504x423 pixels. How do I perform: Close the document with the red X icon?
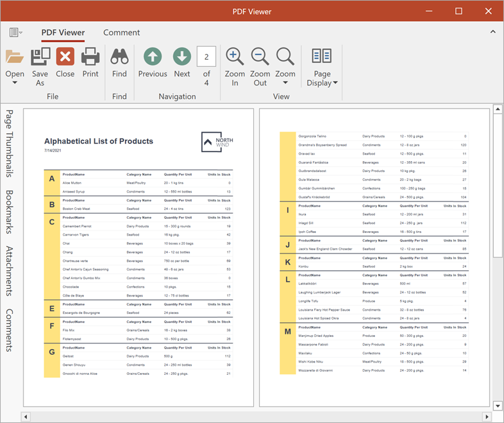click(65, 56)
